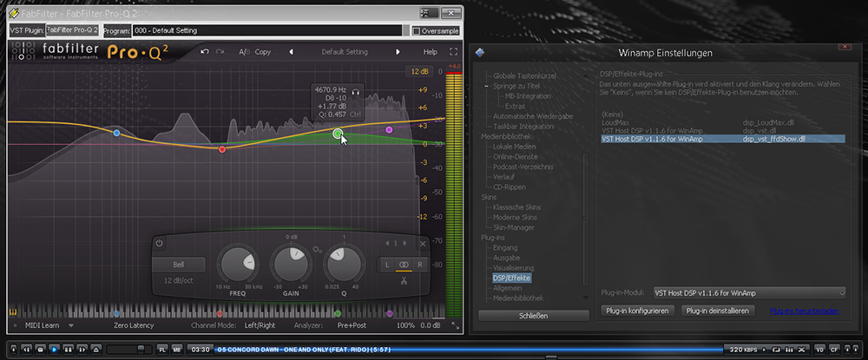This screenshot has width=868, height=360.
Task: Open the 12 dB/oct slope selector
Action: coord(178,281)
